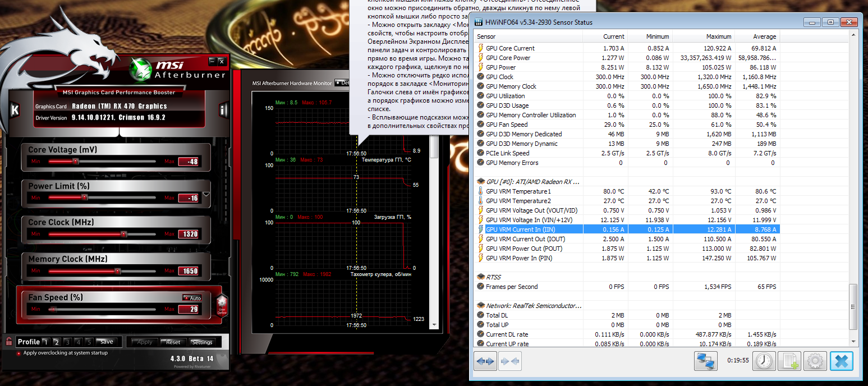868x386 pixels.
Task: Click the Fan Speed value field 29
Action: pyautogui.click(x=190, y=310)
